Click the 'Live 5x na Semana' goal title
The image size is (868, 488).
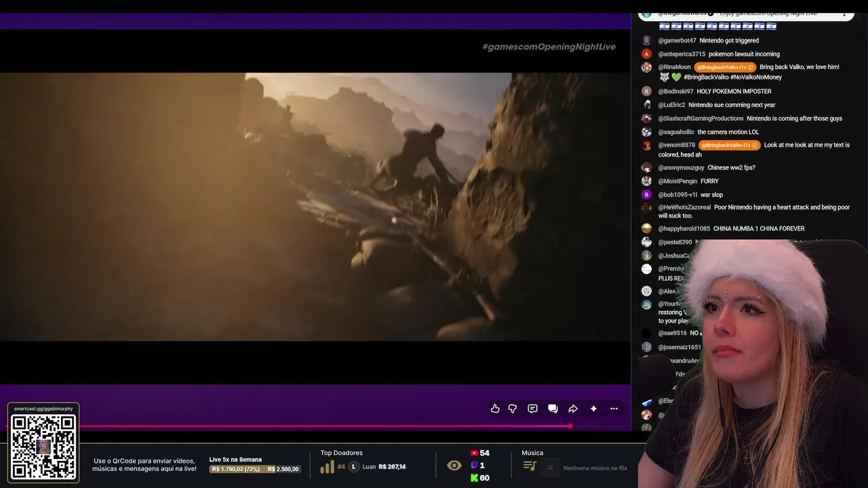click(x=235, y=460)
